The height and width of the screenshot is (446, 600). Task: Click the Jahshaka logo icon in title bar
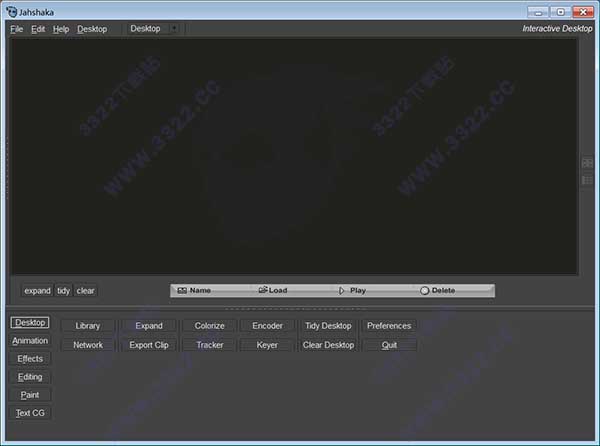tap(12, 12)
